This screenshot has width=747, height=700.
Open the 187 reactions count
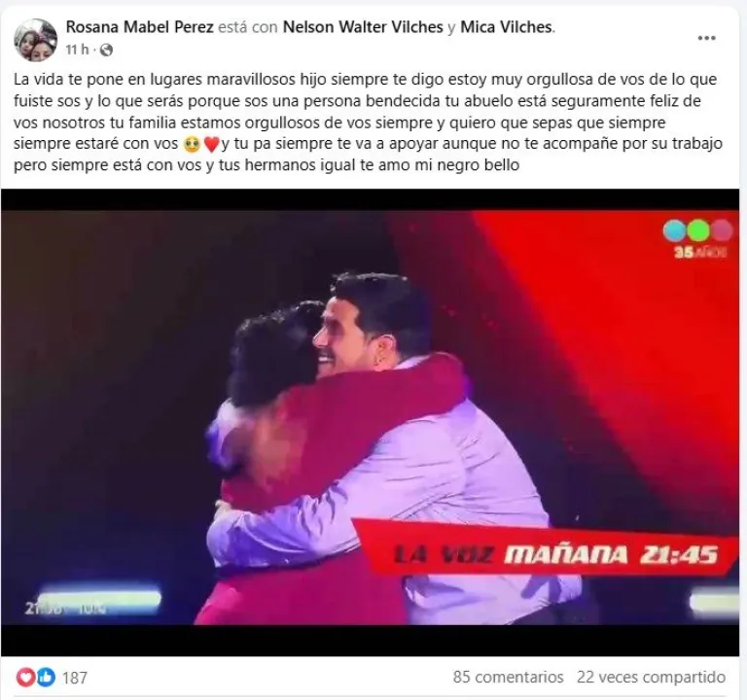(75, 678)
